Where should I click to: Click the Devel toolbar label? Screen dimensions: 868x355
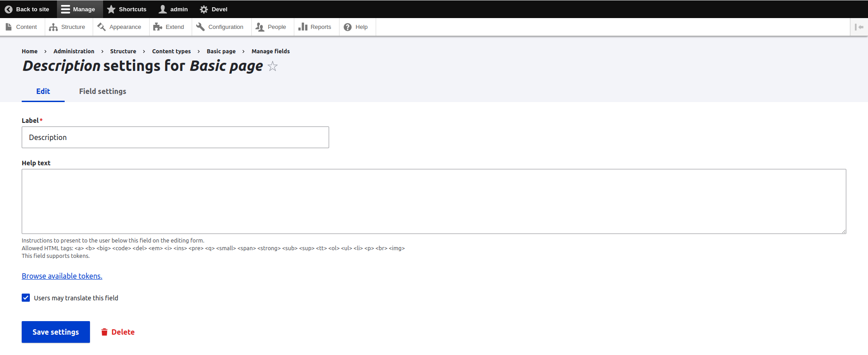tap(219, 9)
